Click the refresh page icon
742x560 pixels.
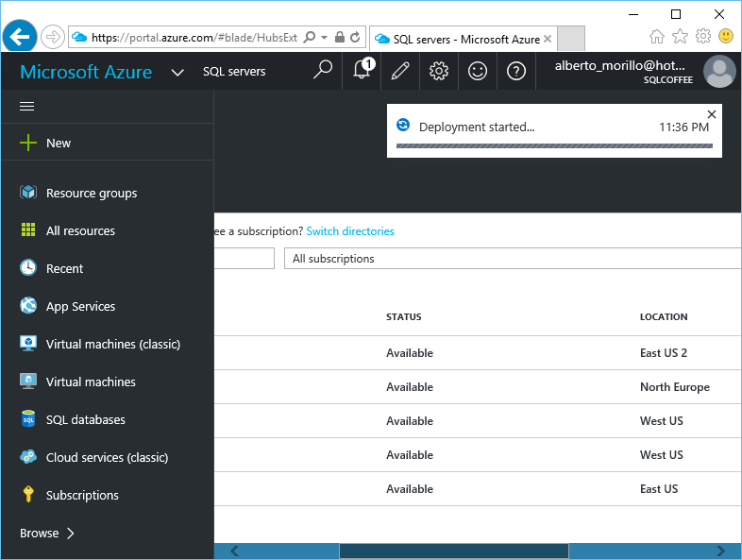(355, 37)
